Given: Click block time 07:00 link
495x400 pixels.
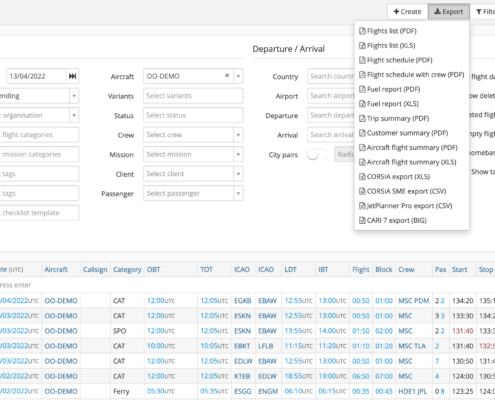Looking at the screenshot, I should (x=384, y=376).
